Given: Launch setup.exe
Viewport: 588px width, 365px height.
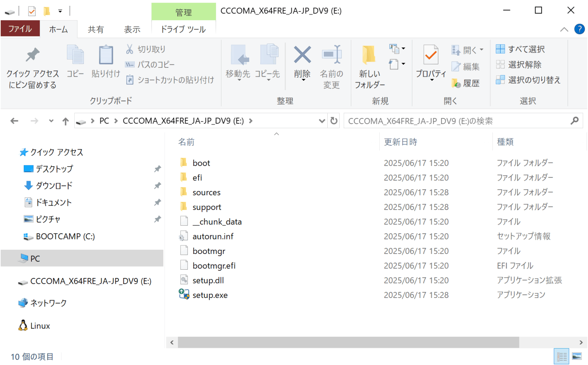Looking at the screenshot, I should [210, 295].
